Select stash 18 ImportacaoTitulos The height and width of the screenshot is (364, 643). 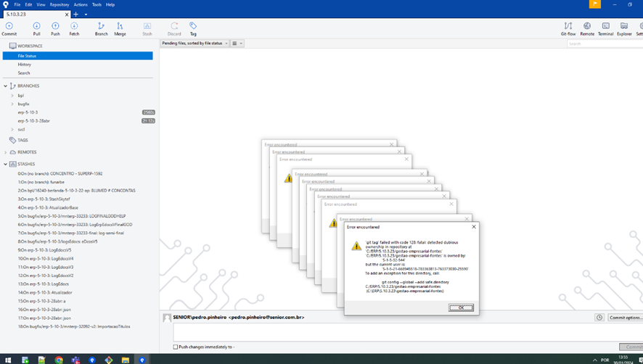coord(74,327)
